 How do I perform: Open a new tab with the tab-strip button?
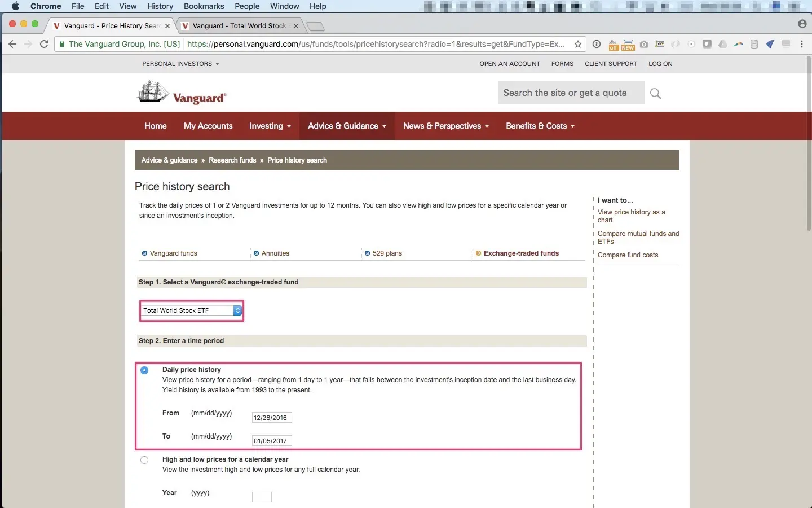pyautogui.click(x=316, y=26)
